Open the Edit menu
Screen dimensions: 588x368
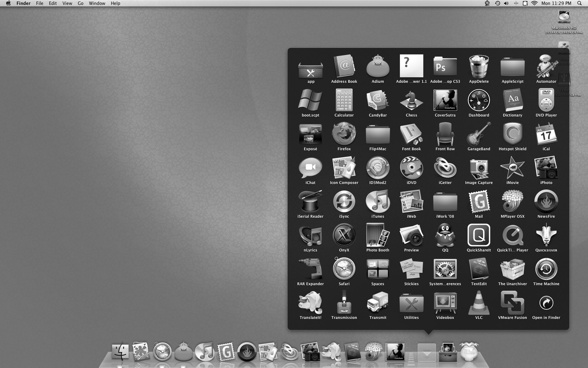point(53,3)
